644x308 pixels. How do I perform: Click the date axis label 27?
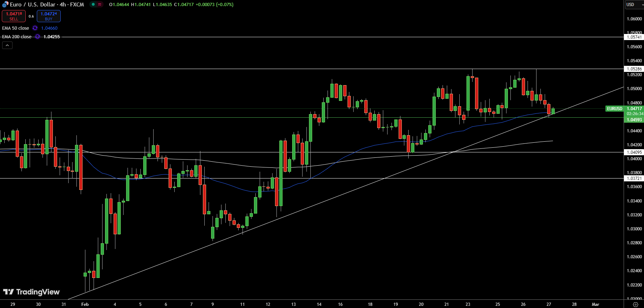549,304
